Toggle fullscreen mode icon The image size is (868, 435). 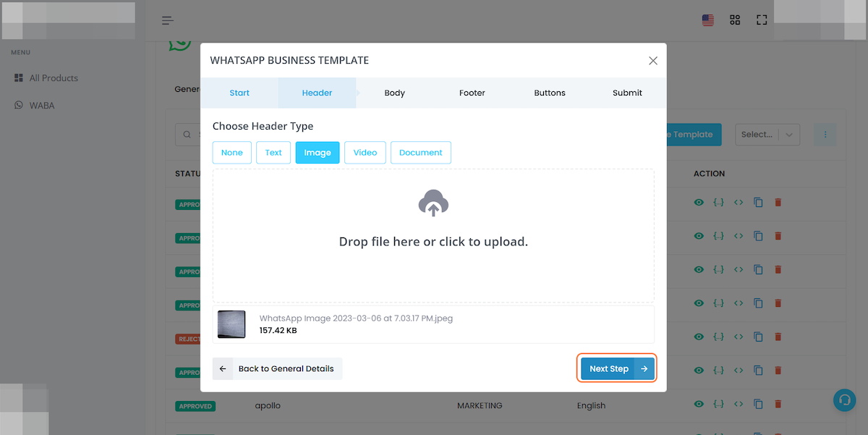(762, 20)
